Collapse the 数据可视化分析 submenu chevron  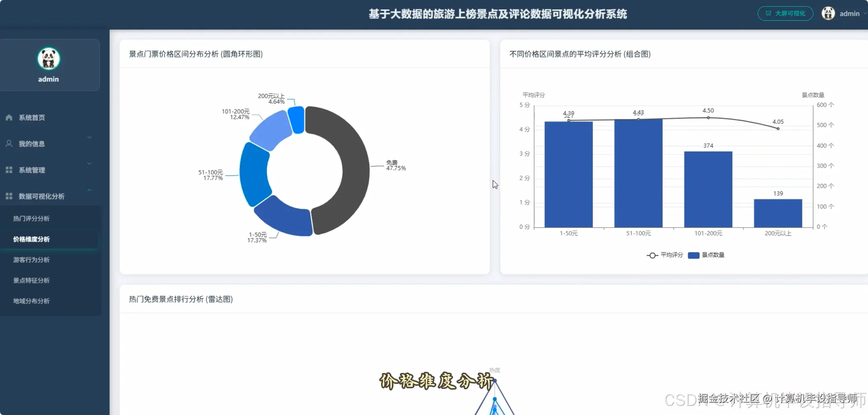(x=89, y=190)
